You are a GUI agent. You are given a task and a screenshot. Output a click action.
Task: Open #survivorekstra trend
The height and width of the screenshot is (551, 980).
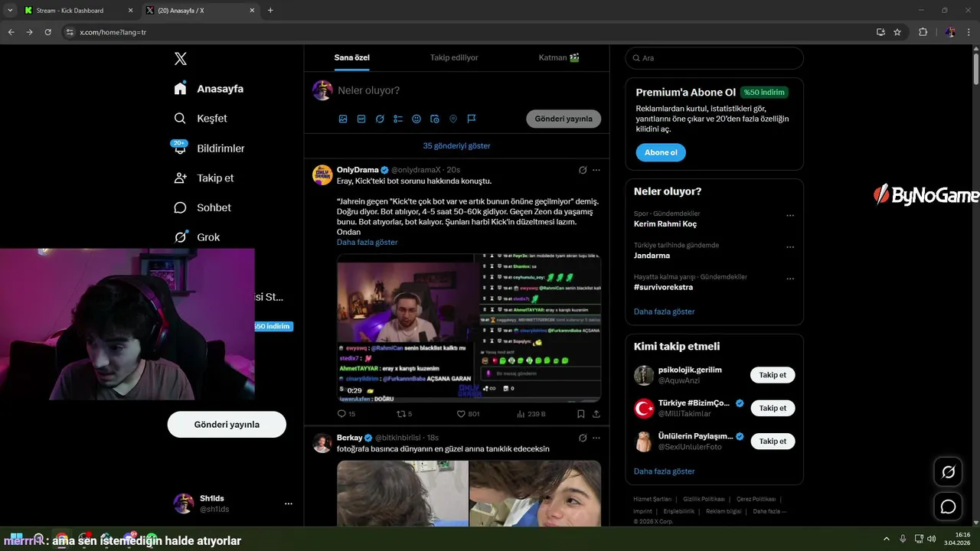[x=663, y=287]
